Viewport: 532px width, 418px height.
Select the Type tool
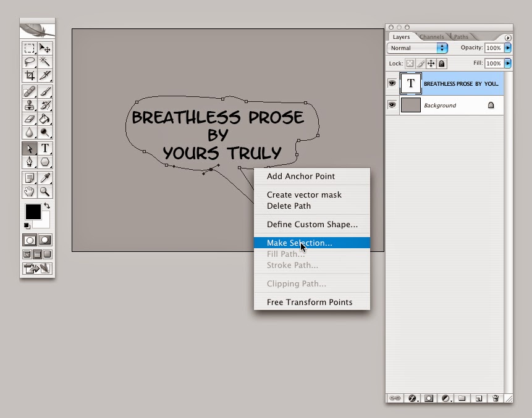(x=44, y=148)
